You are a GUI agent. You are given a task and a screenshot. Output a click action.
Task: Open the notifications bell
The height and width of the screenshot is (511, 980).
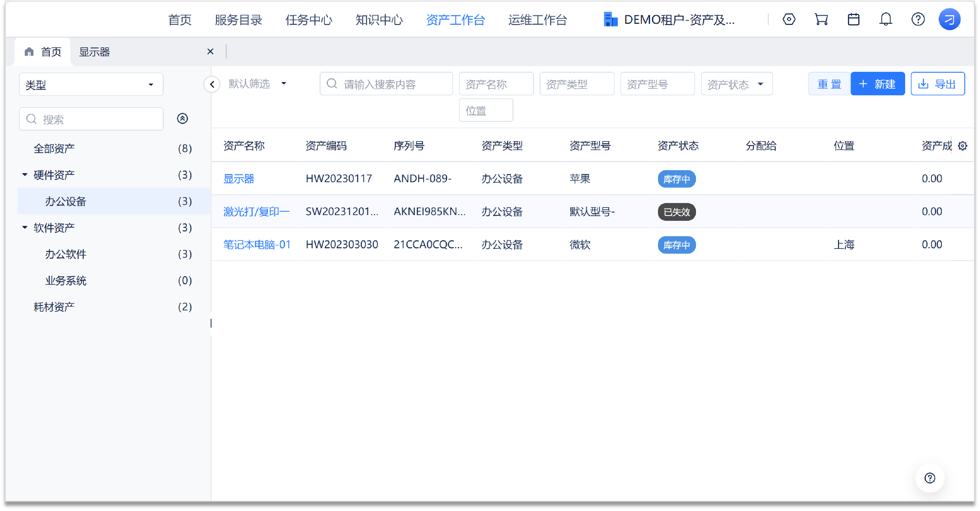[x=886, y=19]
